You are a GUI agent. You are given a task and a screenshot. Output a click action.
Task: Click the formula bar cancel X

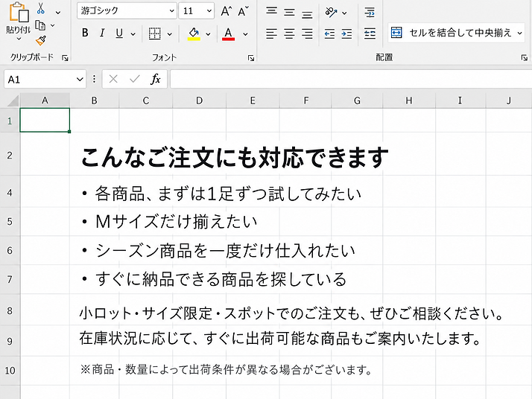(x=113, y=79)
